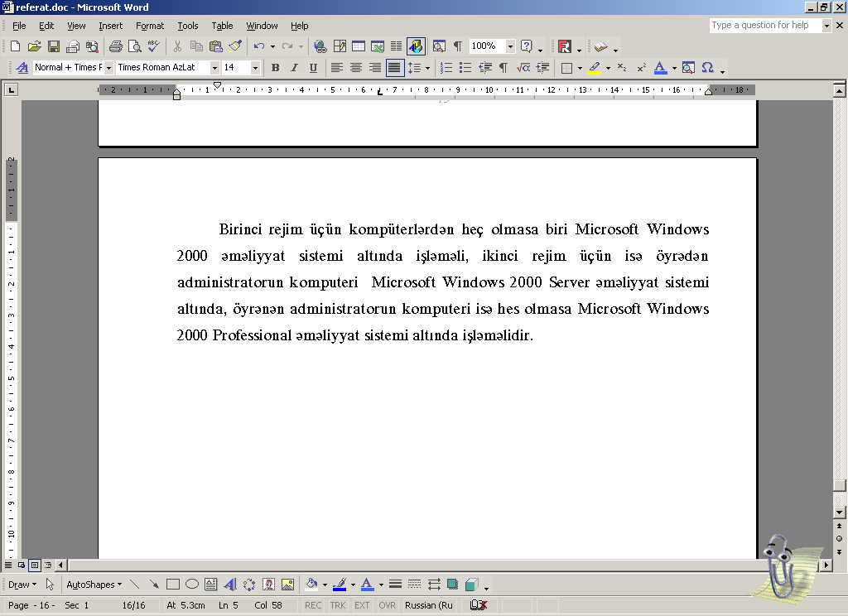The width and height of the screenshot is (848, 616).
Task: Open the Insert menu
Action: [x=110, y=26]
